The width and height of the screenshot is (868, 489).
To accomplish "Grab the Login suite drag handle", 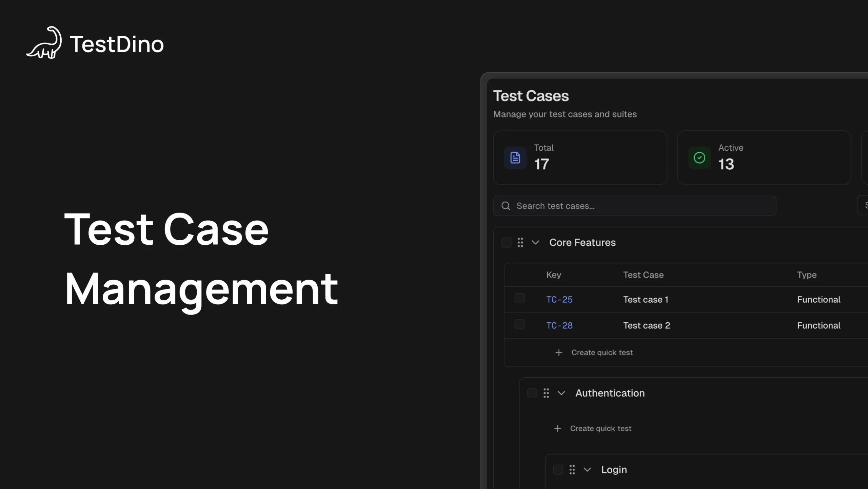I will pyautogui.click(x=572, y=470).
